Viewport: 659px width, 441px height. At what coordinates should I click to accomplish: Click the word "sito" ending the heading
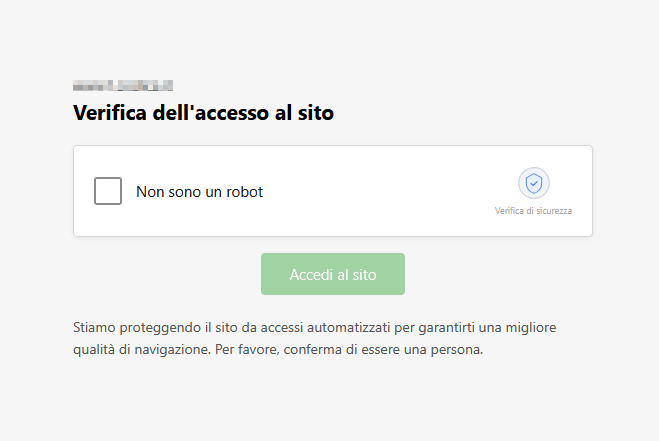pyautogui.click(x=315, y=113)
